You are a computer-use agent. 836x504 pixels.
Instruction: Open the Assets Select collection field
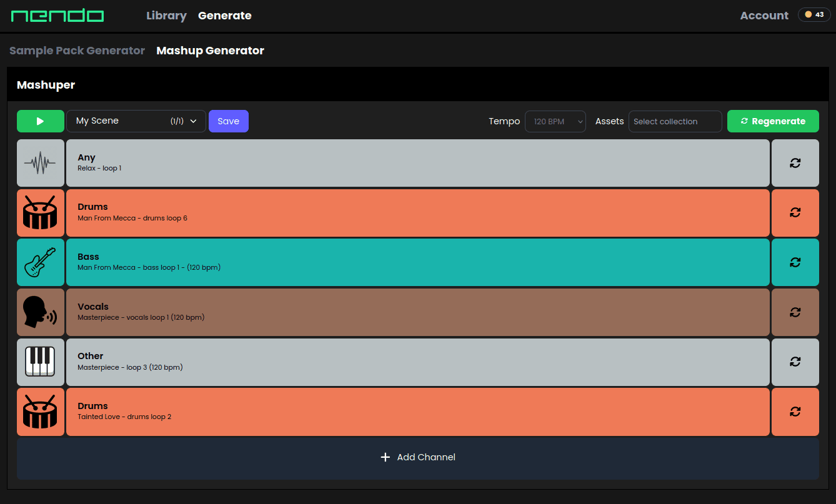pos(675,121)
